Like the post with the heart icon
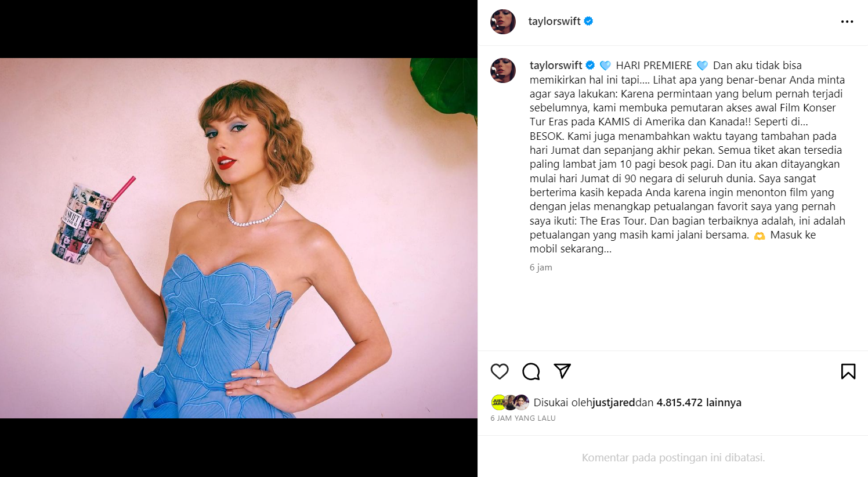Viewport: 868px width, 477px height. click(500, 371)
